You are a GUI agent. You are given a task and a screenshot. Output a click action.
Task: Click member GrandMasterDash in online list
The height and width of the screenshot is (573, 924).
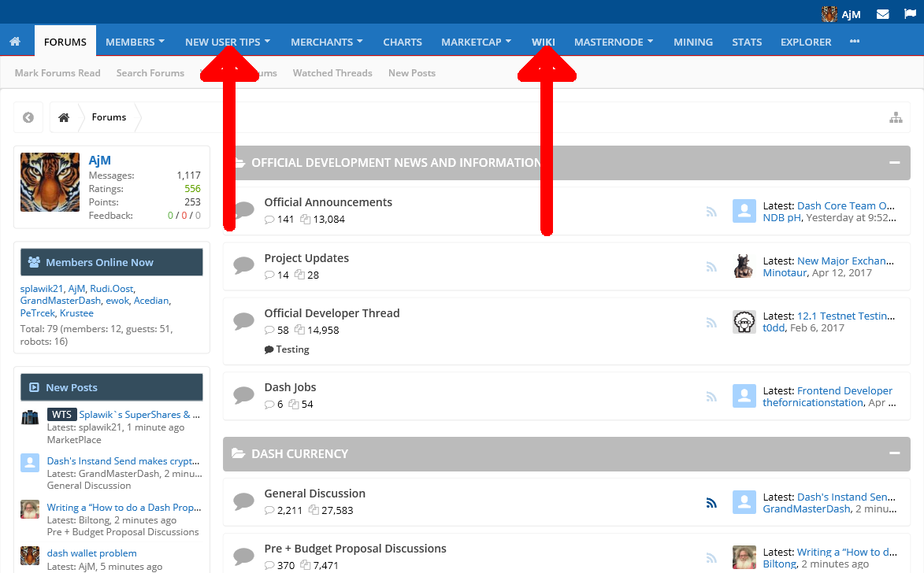60,301
